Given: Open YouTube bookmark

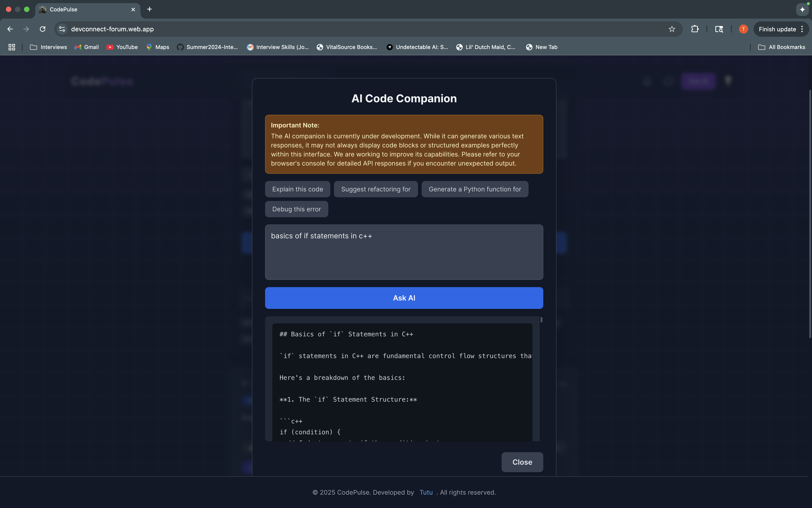Looking at the screenshot, I should coord(122,47).
